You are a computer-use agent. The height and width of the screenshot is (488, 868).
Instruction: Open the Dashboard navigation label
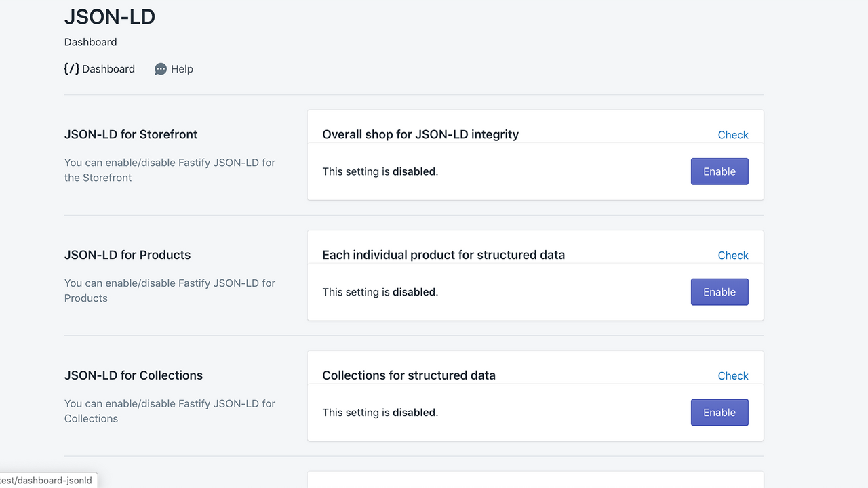108,69
